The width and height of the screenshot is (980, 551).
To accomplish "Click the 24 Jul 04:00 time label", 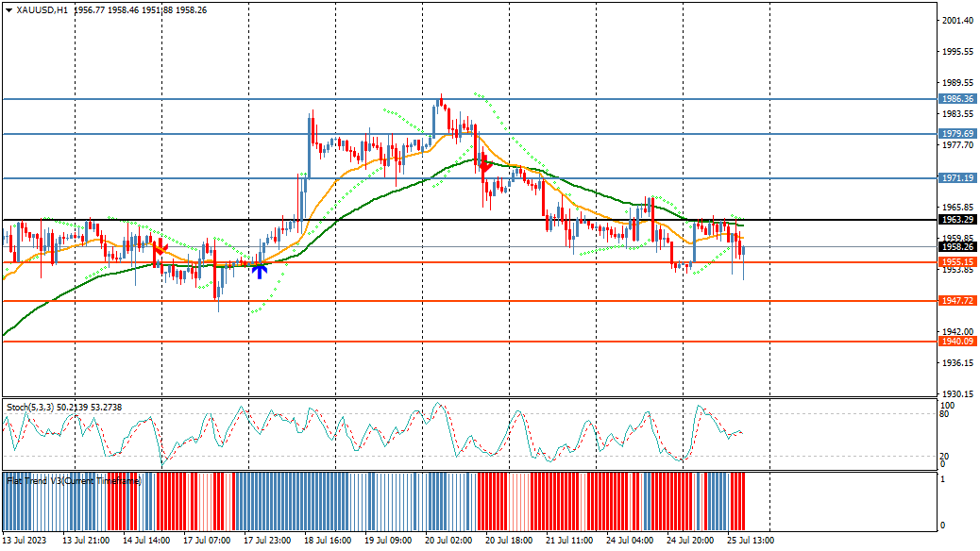I will tap(630, 541).
